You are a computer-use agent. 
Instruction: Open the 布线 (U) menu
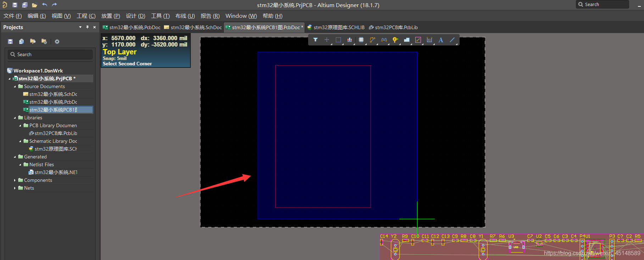(185, 16)
